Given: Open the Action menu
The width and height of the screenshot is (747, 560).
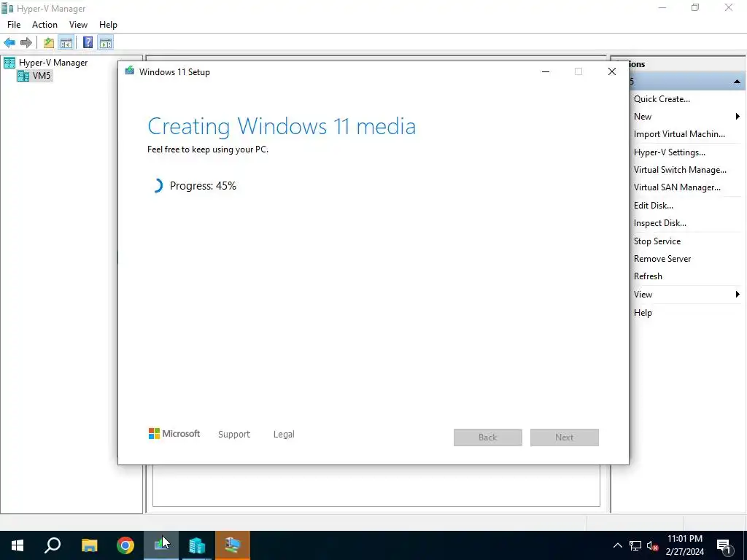Looking at the screenshot, I should (x=44, y=25).
